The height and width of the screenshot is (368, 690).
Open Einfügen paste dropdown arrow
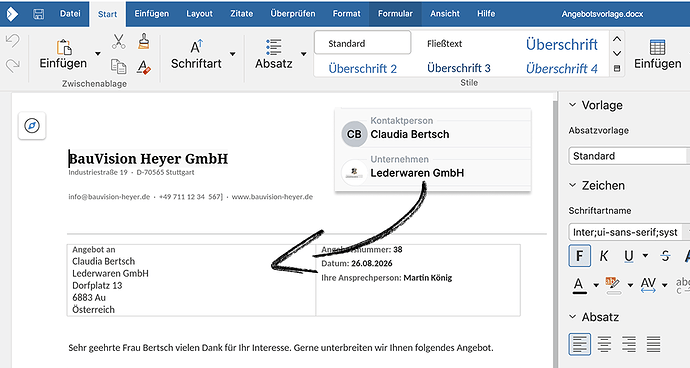pyautogui.click(x=98, y=54)
